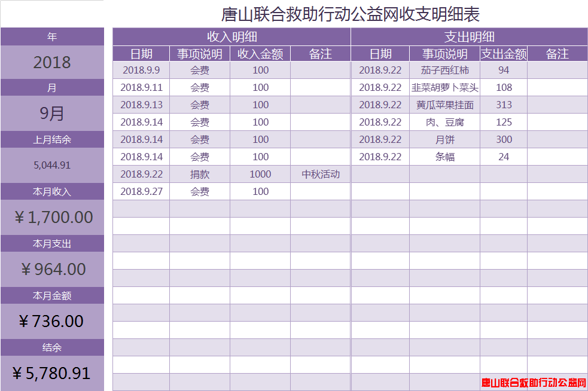Click the date in the 捐款 row
Screen dimensions: 588x391
pyautogui.click(x=141, y=175)
